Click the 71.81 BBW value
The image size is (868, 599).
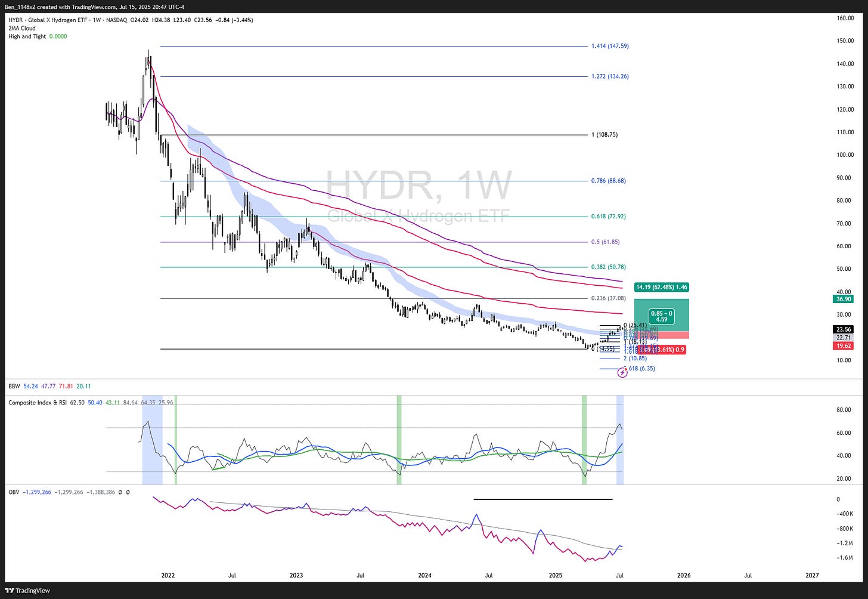[65, 387]
